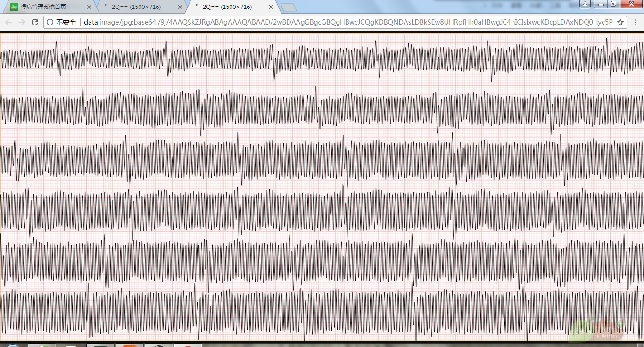The image size is (644, 347).
Task: Restore down the Chrome window
Action: point(613,4)
